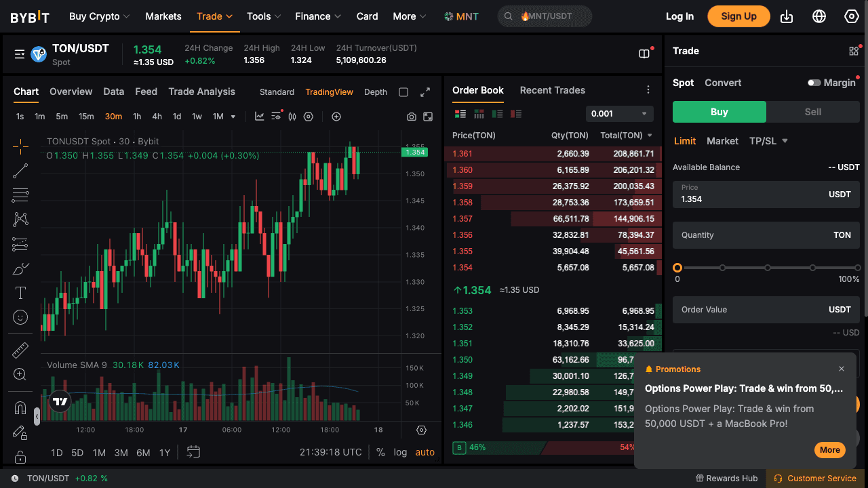Screen dimensions: 868x488
Task: Take a chart snapshot with camera icon
Action: (412, 117)
